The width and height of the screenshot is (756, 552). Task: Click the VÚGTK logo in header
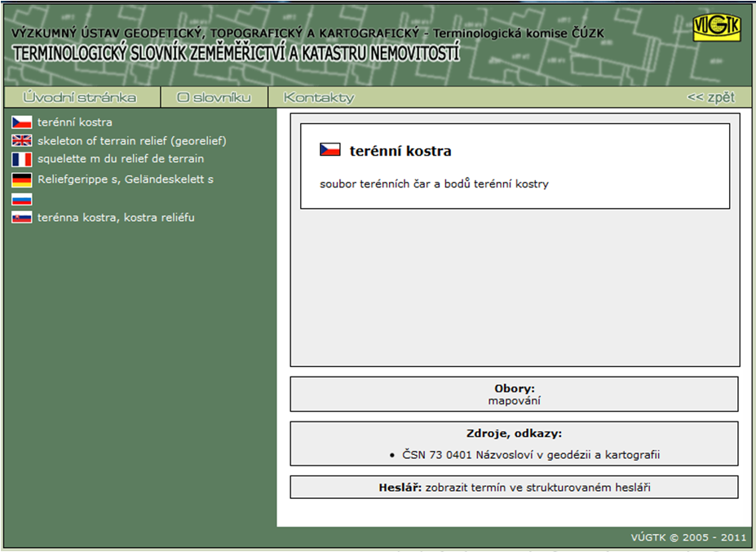pyautogui.click(x=717, y=27)
